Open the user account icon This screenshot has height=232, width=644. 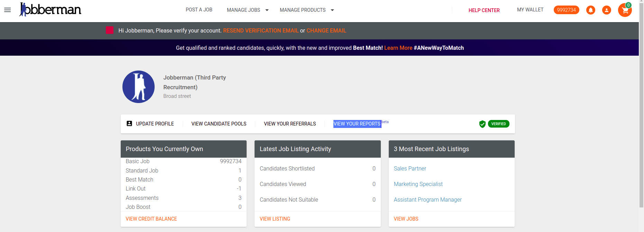click(x=607, y=10)
